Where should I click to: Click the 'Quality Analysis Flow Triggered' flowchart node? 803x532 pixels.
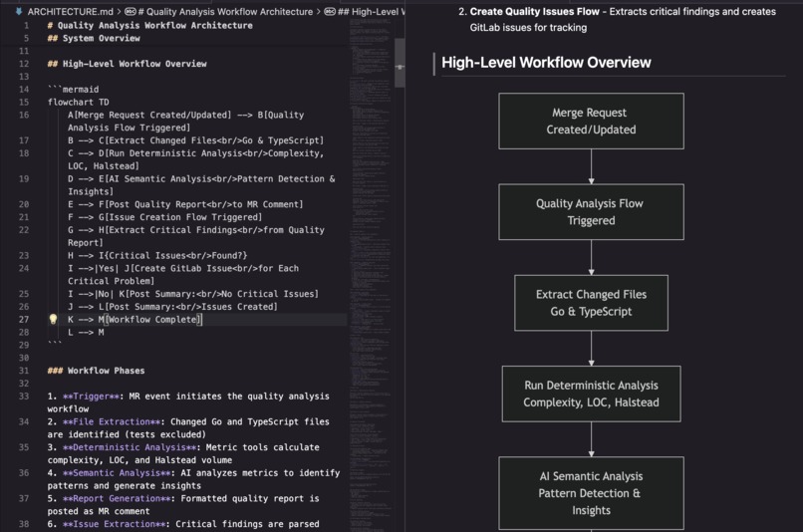[x=591, y=212]
